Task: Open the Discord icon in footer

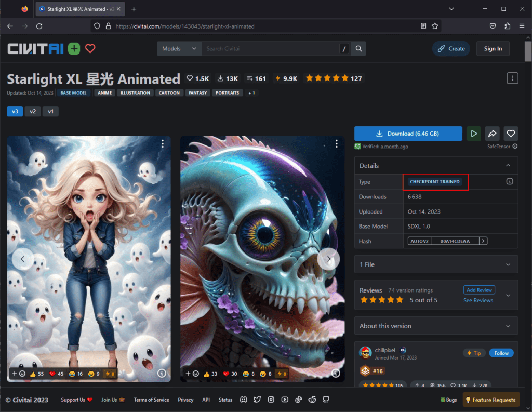Action: point(243,400)
